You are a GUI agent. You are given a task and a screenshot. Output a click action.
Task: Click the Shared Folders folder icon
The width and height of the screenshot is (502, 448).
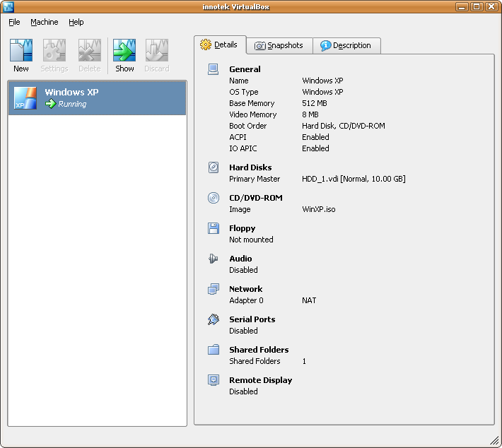coord(214,350)
